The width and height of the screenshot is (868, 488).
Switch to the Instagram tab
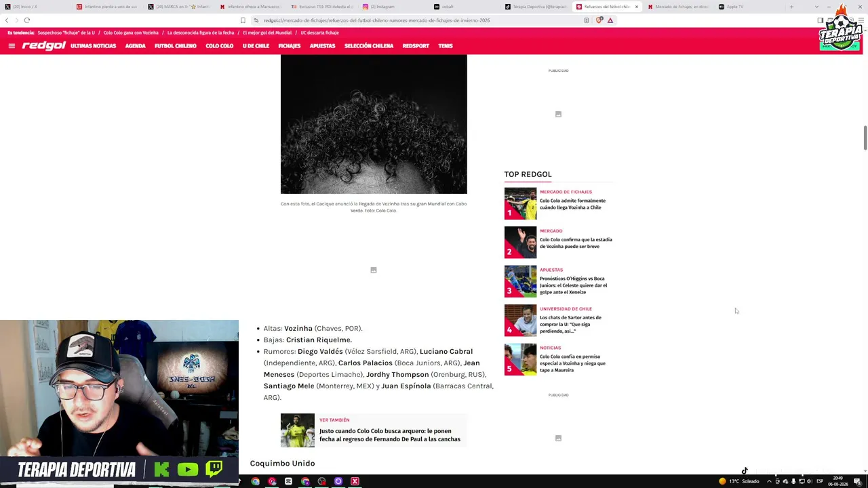pos(394,7)
